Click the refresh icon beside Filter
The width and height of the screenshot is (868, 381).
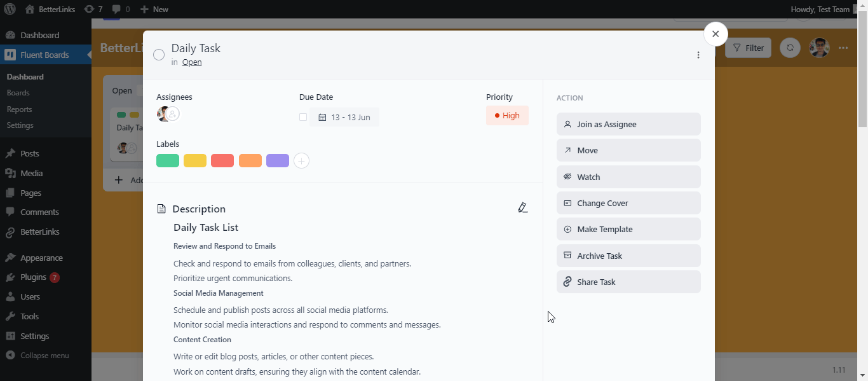(790, 48)
